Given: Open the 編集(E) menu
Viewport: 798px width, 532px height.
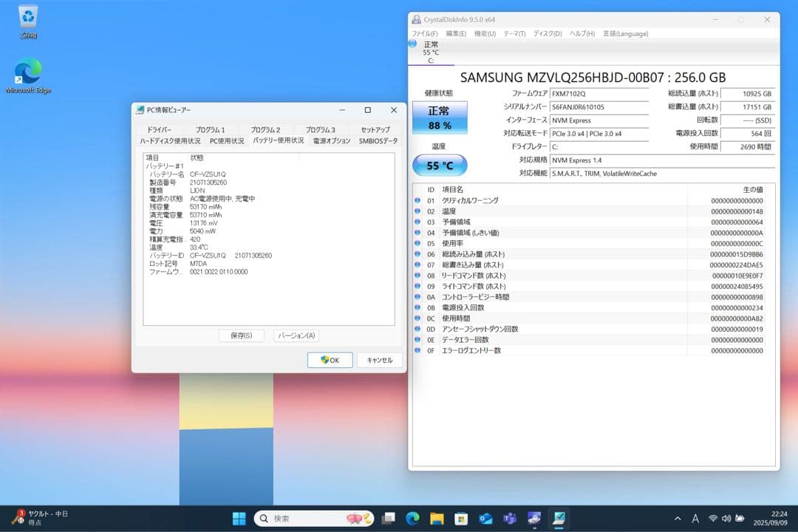Looking at the screenshot, I should coord(455,33).
